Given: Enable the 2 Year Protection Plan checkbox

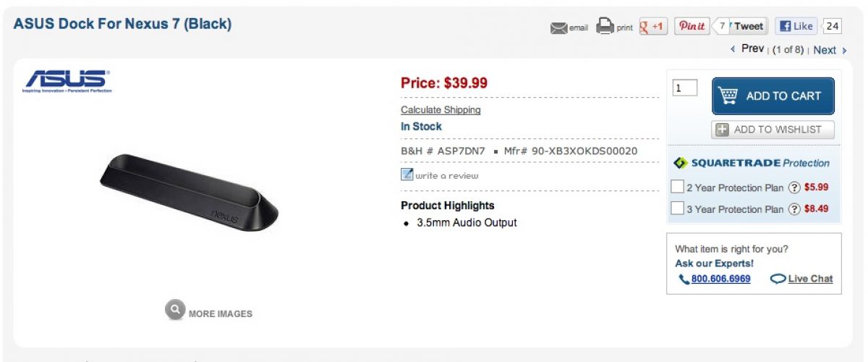Looking at the screenshot, I should coord(677,187).
